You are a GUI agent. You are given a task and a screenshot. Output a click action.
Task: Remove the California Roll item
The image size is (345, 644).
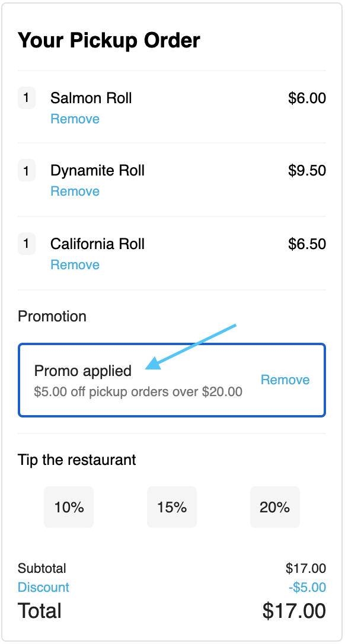[75, 264]
